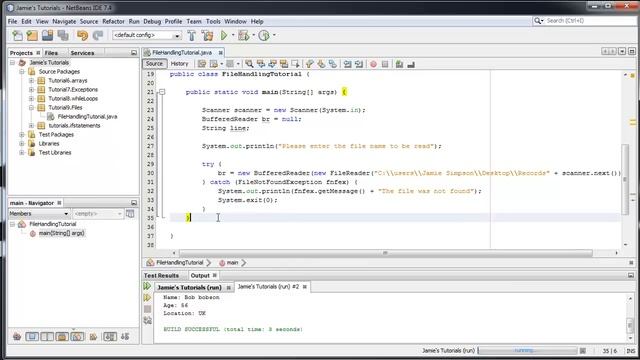Click the Clean and Build Project icon
Image resolution: width=640 pixels, height=360 pixels.
207,36
